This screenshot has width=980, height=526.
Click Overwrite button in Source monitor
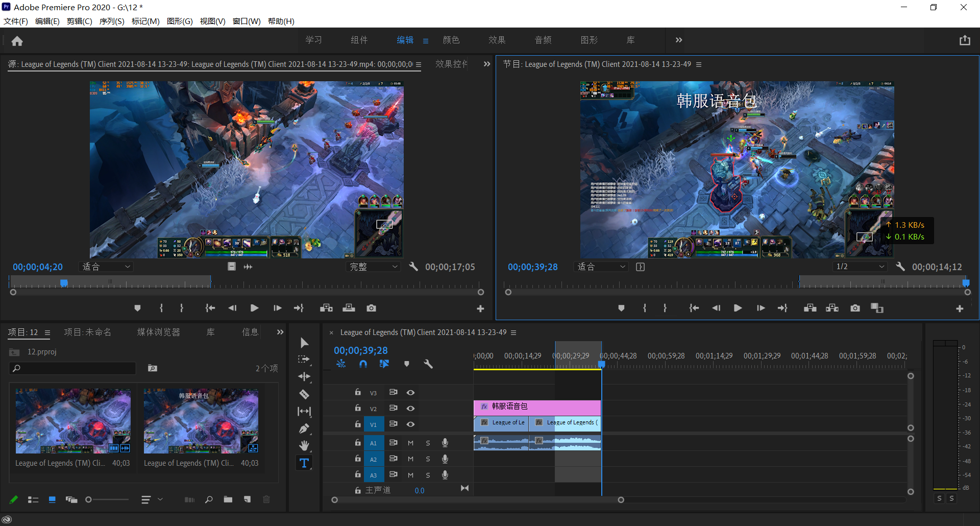[349, 308]
